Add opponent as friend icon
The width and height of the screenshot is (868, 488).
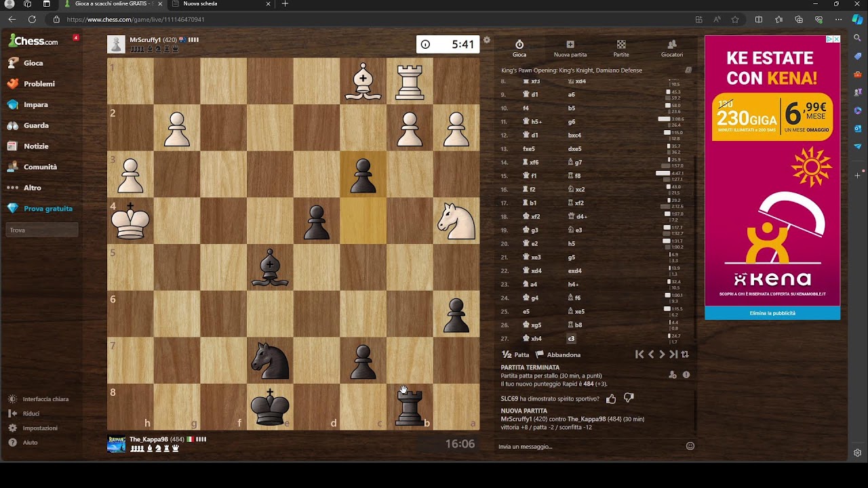[x=672, y=375]
